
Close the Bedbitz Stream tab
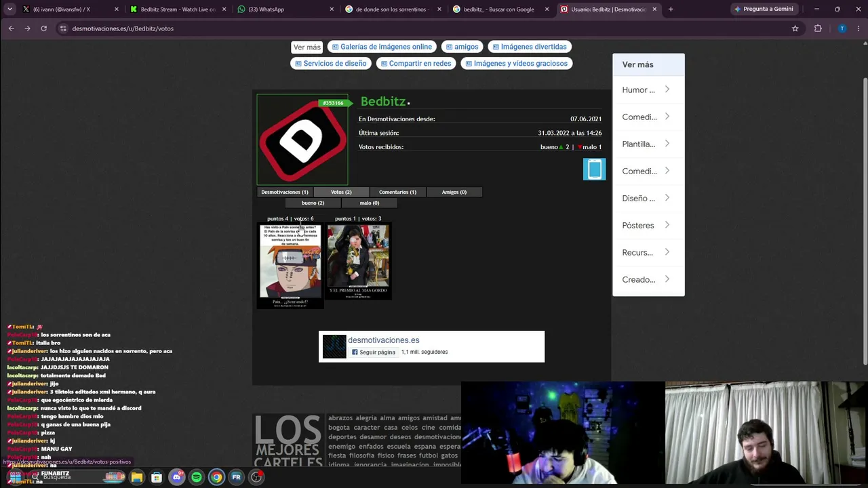[x=224, y=9]
